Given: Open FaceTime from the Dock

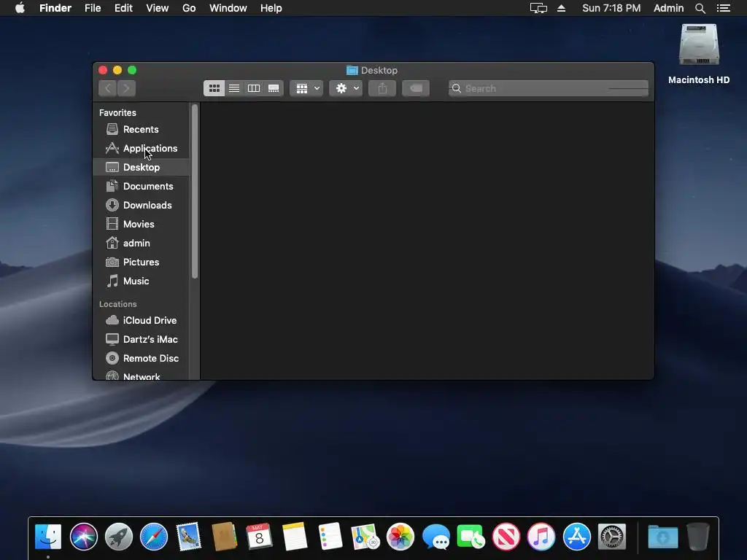Looking at the screenshot, I should pos(471,537).
